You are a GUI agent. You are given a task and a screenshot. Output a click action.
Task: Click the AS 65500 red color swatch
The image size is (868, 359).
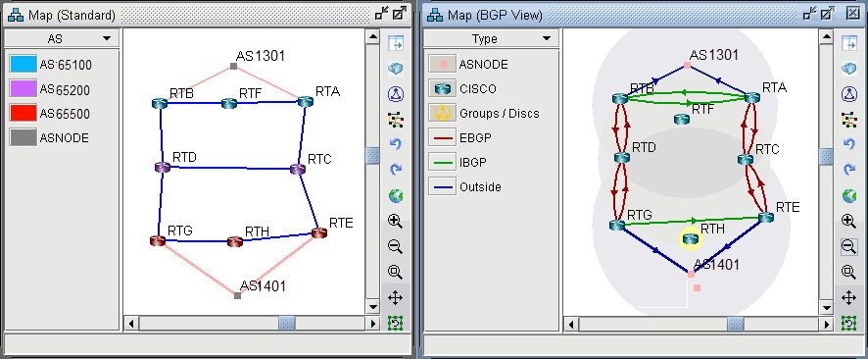tap(24, 114)
